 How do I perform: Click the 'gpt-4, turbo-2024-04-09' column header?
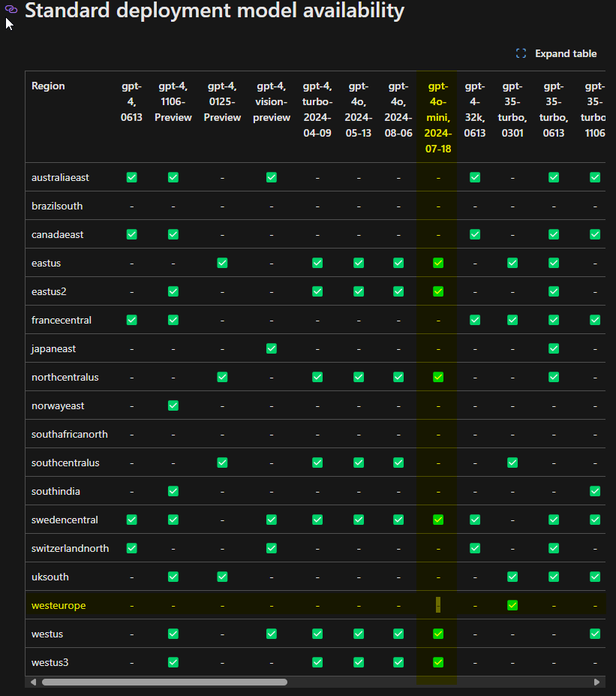pos(317,110)
